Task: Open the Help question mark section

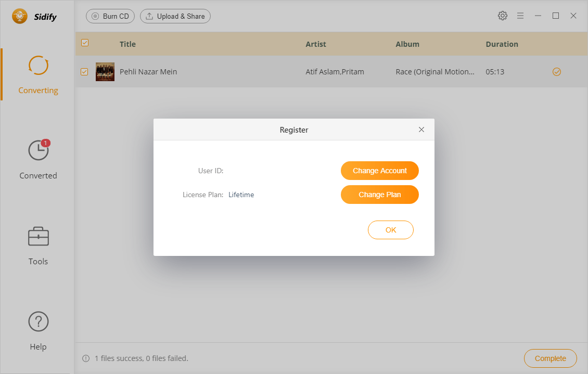Action: click(x=38, y=331)
